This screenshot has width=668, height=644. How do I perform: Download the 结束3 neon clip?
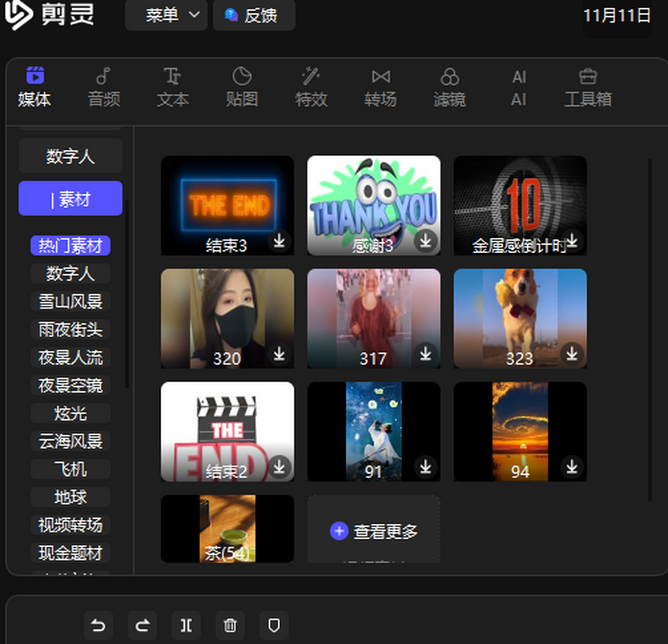point(279,241)
